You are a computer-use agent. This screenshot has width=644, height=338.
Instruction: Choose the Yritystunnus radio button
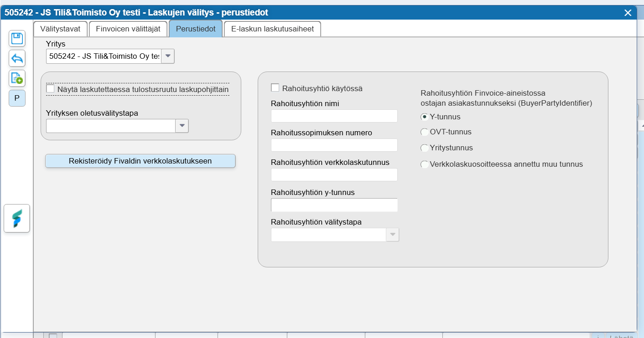click(425, 148)
